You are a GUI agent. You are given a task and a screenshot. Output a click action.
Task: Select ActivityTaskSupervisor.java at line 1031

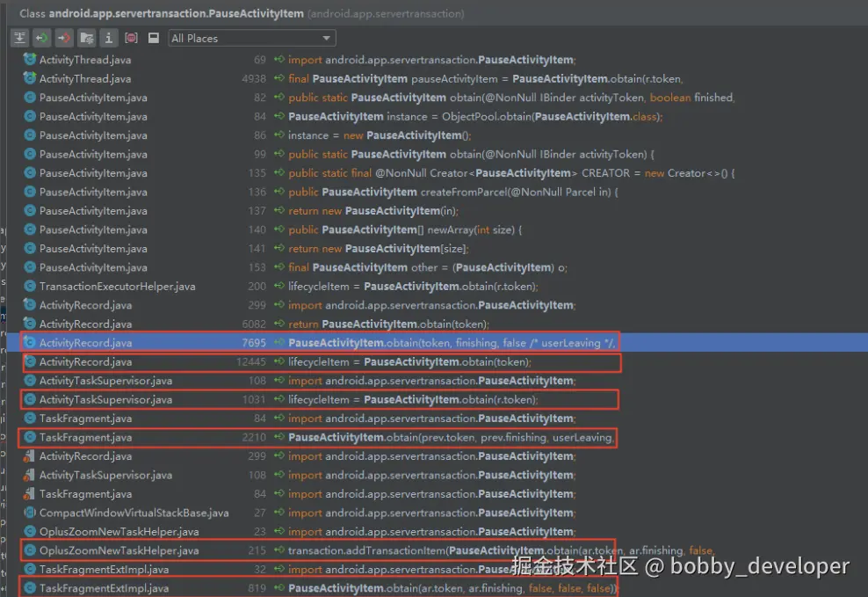(105, 399)
